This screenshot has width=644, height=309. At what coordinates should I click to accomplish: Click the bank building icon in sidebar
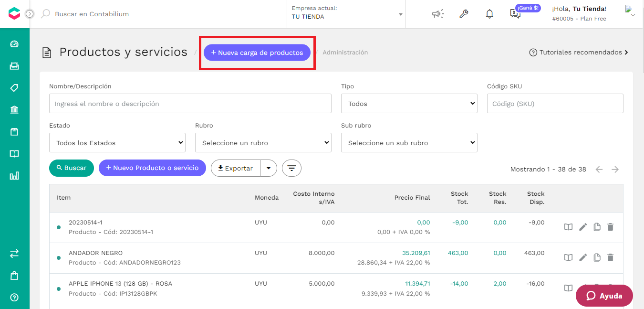point(14,110)
